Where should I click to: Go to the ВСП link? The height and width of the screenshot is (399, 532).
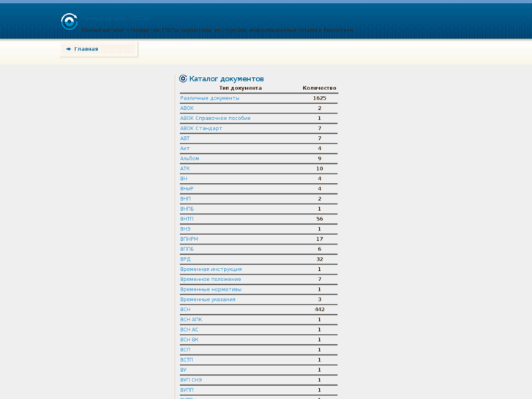tap(185, 350)
